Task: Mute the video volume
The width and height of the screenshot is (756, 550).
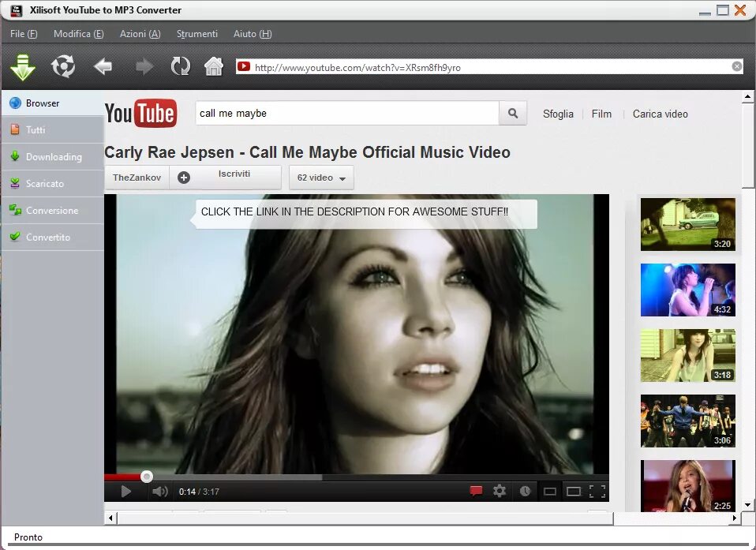Action: 159,491
